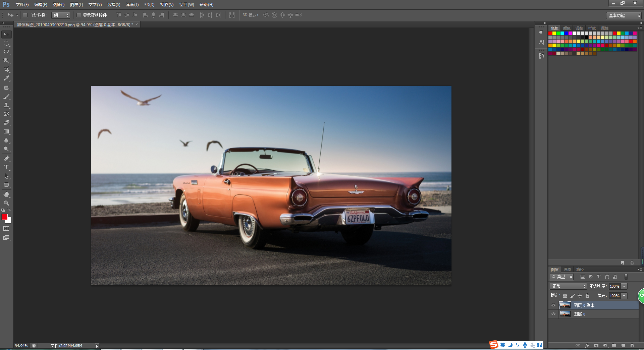The image size is (644, 350).
Task: Toggle lock image pixels
Action: click(573, 296)
